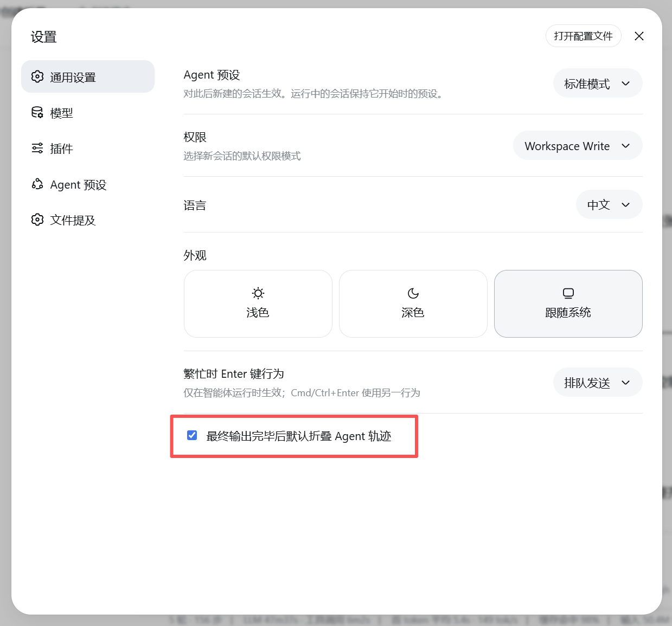Click the monitor icon for system theme
This screenshot has width=672, height=626.
point(568,293)
